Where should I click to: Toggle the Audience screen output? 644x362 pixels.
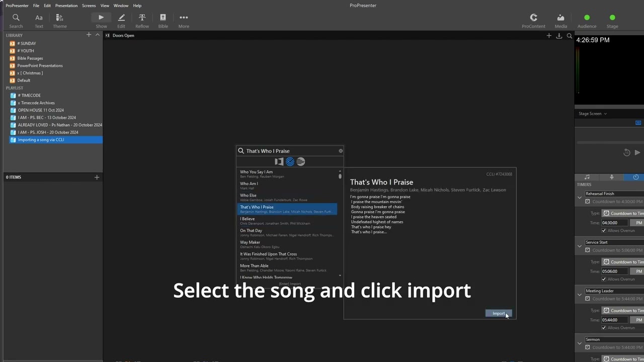point(587,21)
